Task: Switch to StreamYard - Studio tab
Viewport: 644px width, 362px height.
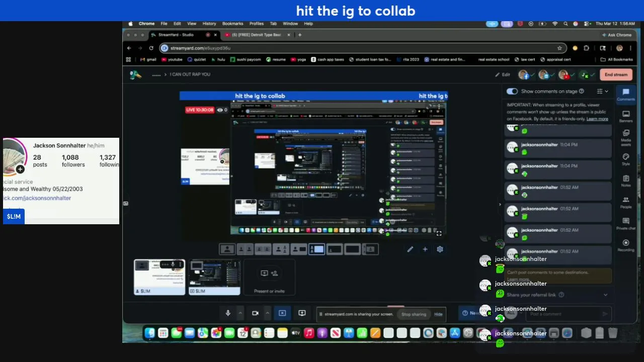Action: [184, 35]
